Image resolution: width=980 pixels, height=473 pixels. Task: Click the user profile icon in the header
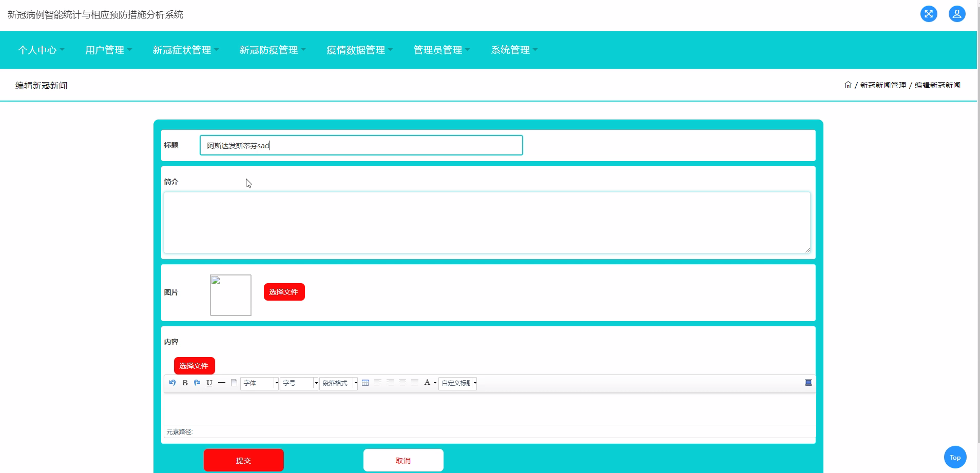click(x=956, y=14)
